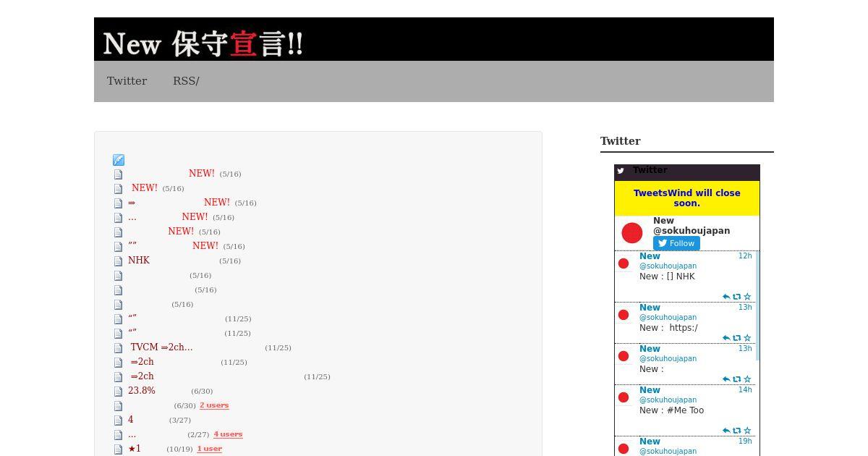868x456 pixels.
Task: Retweet the https:/ tweet
Action: (737, 338)
